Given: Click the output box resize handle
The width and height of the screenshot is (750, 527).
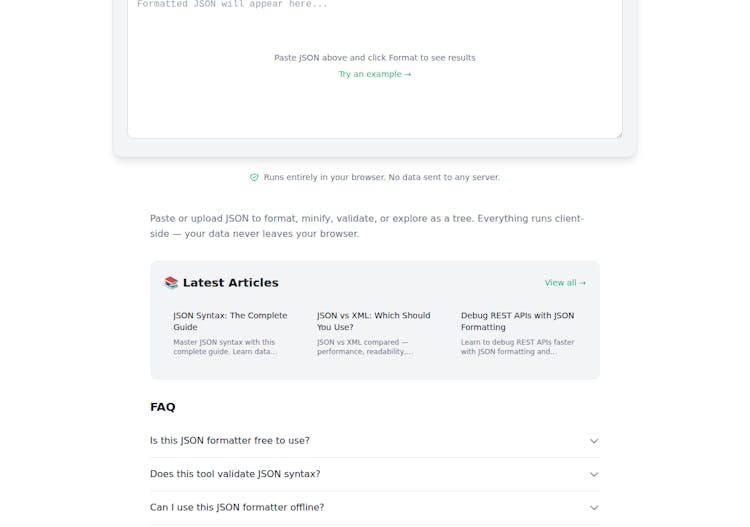Looking at the screenshot, I should coord(618,134).
